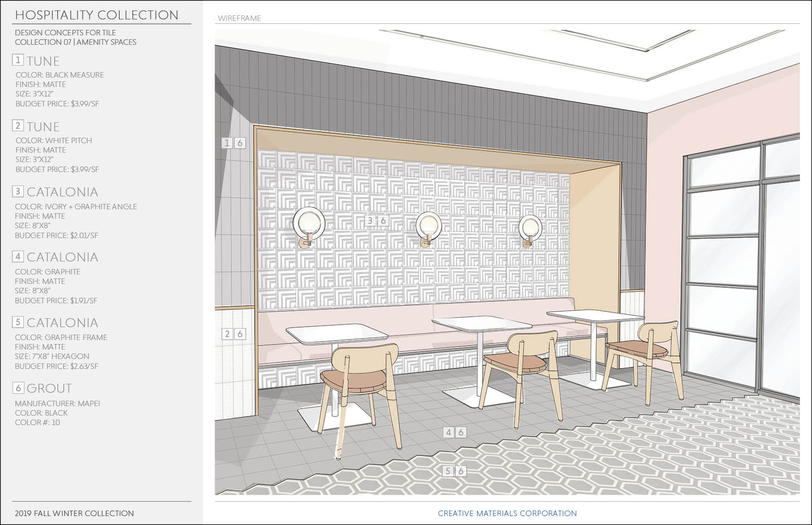Screen dimensions: 812x525
Task: Click the '4 6' callout tag on square floor tile
Action: 455,433
